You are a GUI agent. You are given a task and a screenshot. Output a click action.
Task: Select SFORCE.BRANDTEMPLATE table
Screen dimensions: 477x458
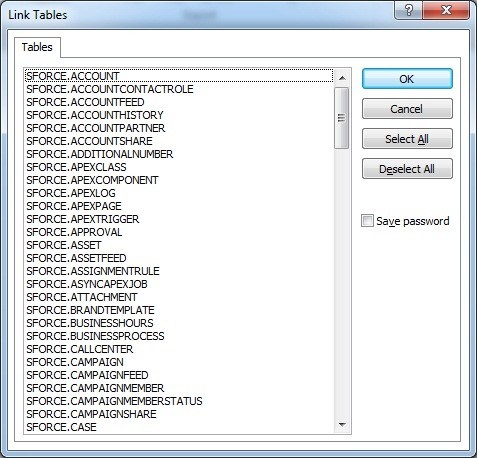179,310
